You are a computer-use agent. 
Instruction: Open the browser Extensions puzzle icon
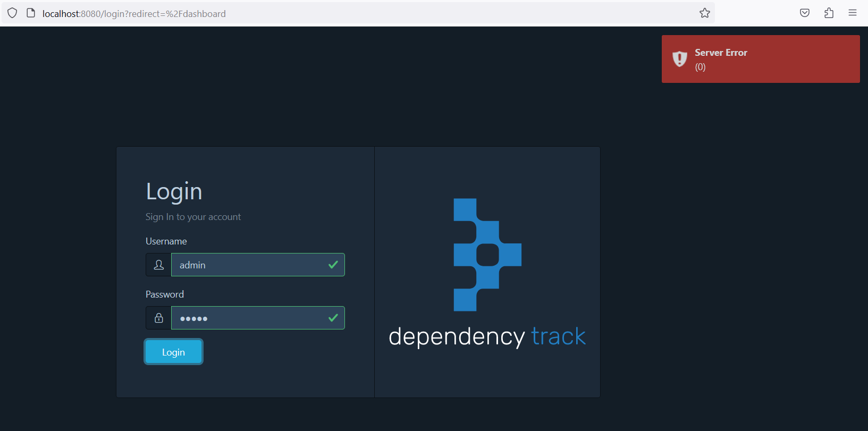coord(829,13)
